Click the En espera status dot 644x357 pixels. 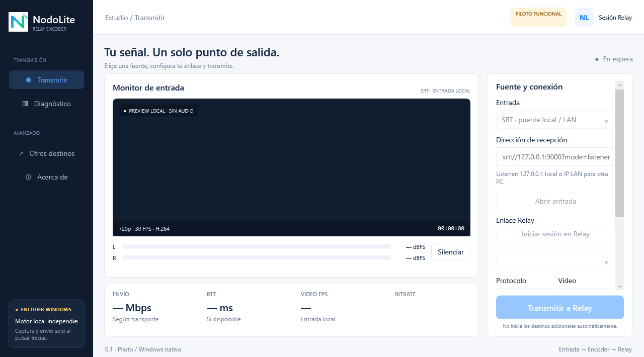tap(597, 59)
